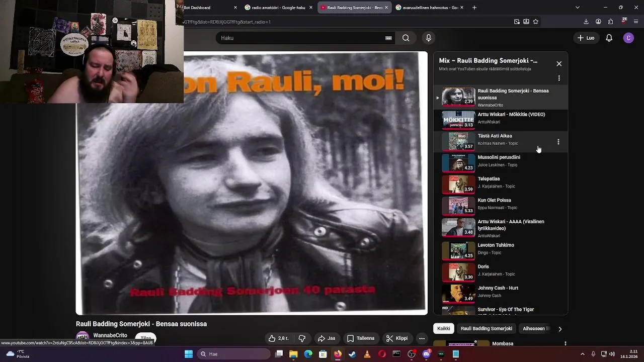The width and height of the screenshot is (644, 362).
Task: Create a clip with Klippi button
Action: (397, 338)
